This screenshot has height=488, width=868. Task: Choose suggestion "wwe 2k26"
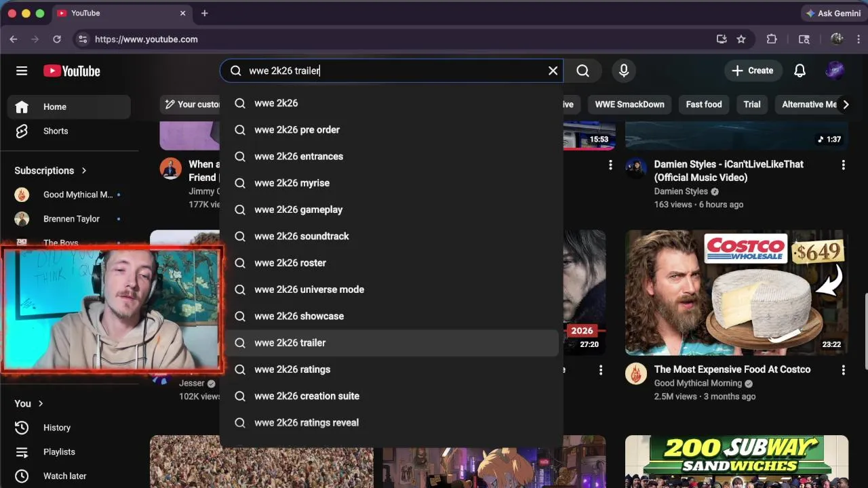tap(392, 103)
